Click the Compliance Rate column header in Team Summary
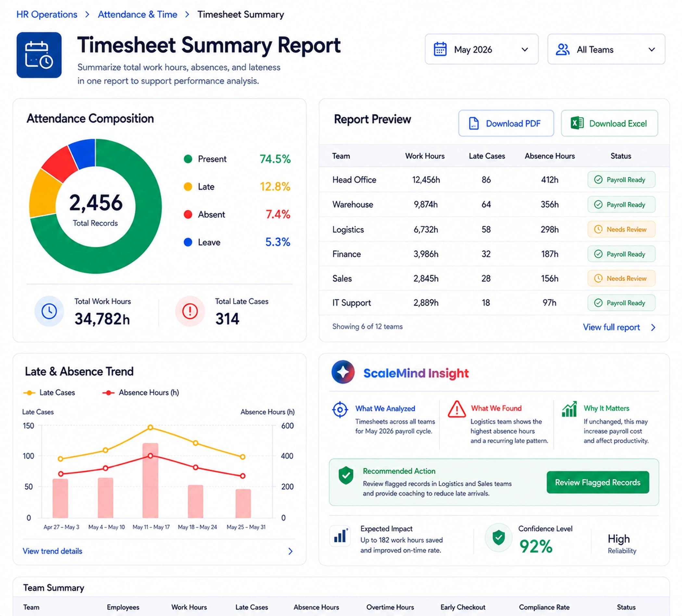 [544, 607]
